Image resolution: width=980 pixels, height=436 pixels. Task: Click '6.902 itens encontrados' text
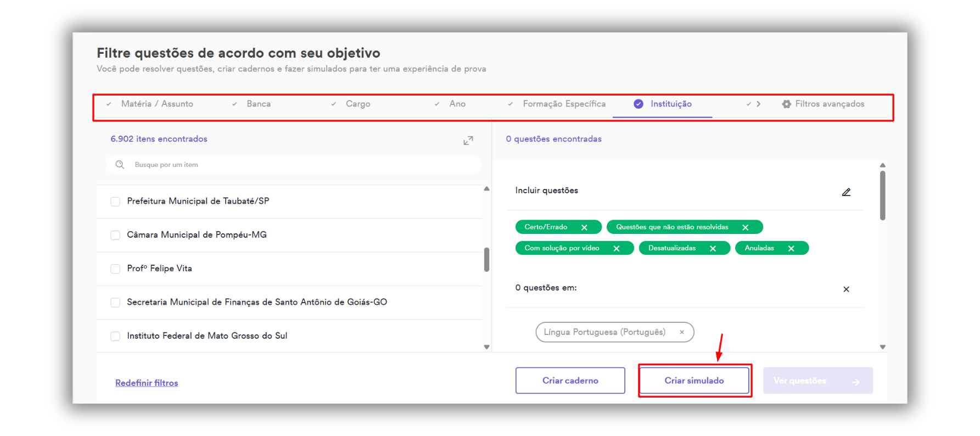click(159, 139)
